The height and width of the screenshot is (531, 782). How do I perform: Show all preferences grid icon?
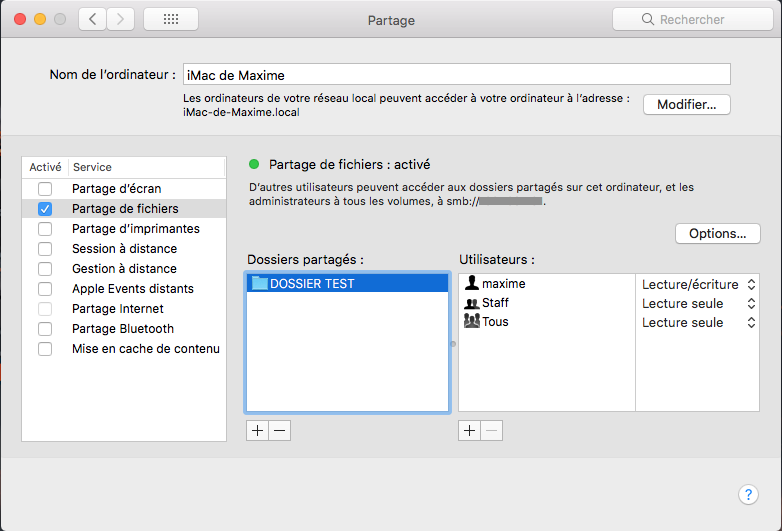tap(170, 19)
